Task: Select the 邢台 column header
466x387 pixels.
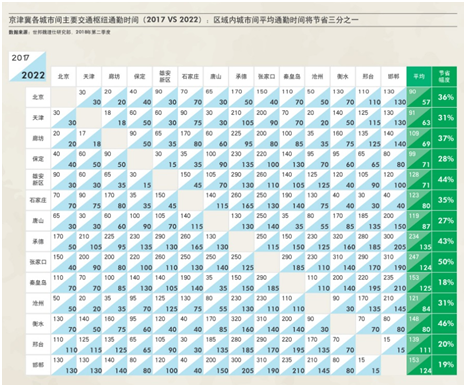Action: (368, 76)
